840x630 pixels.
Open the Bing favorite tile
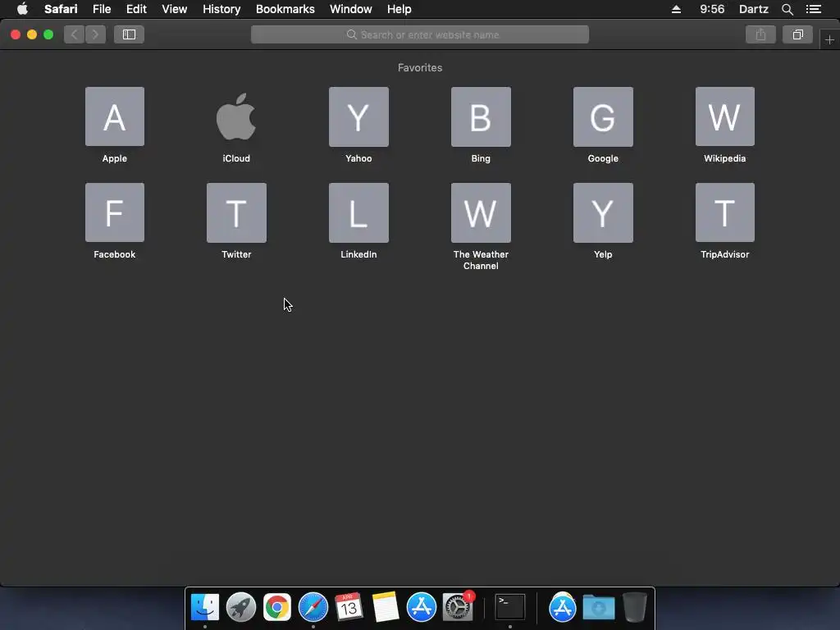click(x=481, y=116)
